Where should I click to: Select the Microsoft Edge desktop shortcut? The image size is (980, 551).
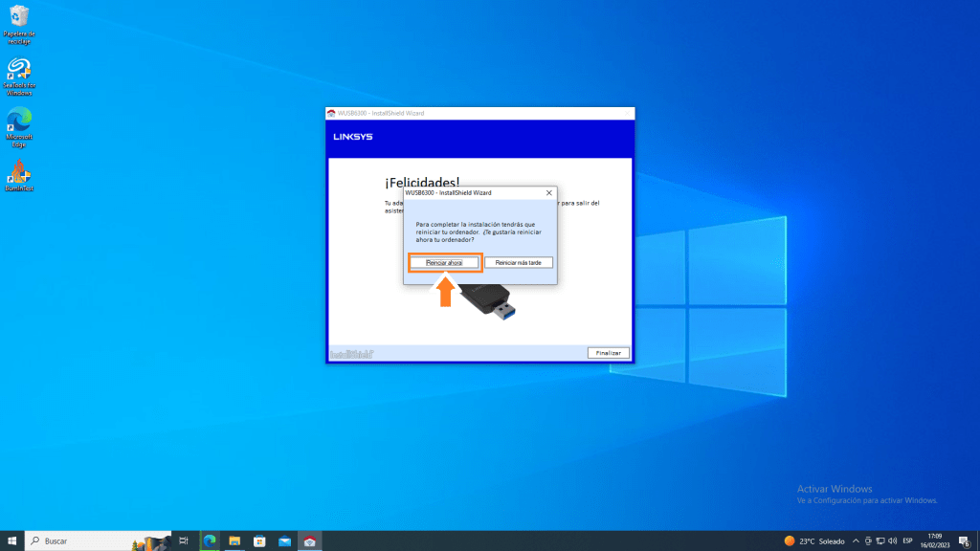(x=18, y=126)
